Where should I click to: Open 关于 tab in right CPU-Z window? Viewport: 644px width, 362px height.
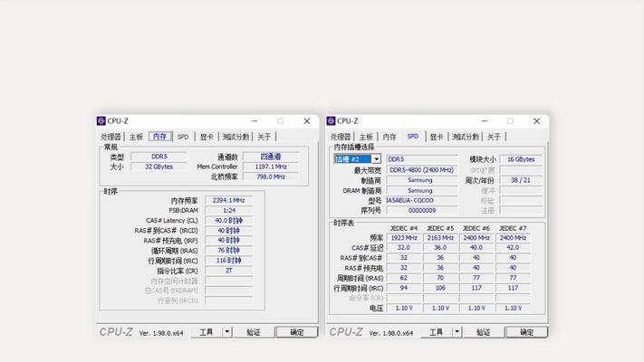point(494,137)
